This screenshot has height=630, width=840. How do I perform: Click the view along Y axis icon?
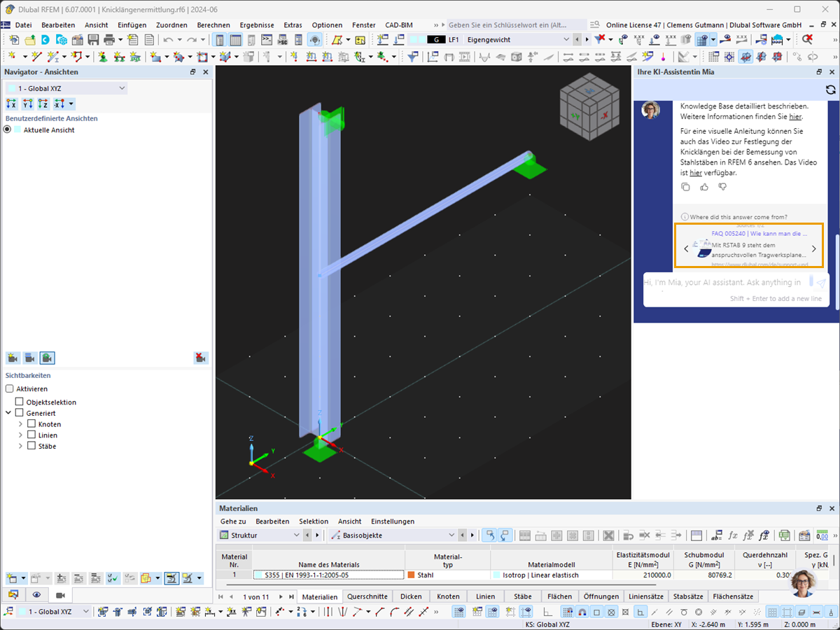pyautogui.click(x=27, y=104)
